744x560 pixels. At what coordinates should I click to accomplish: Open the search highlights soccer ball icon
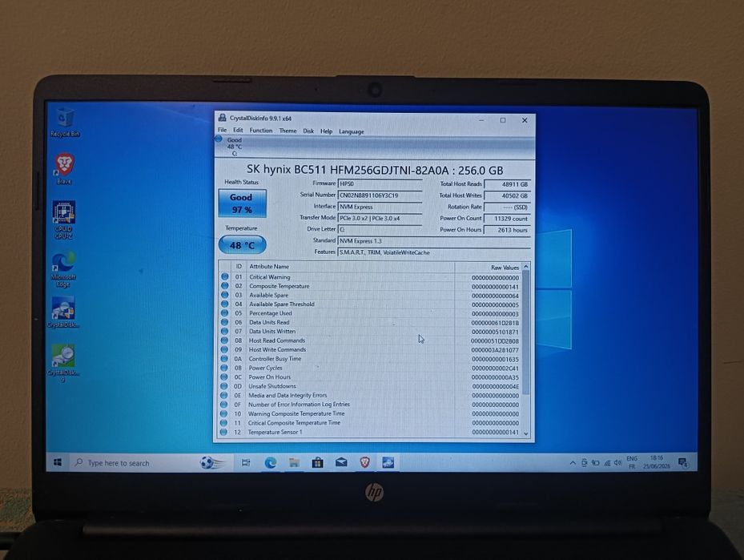coord(211,462)
